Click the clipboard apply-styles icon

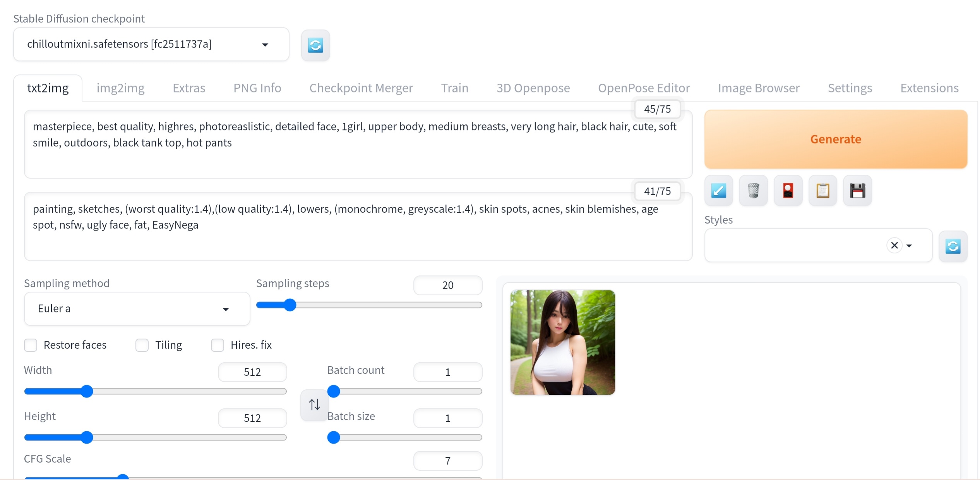(x=823, y=191)
